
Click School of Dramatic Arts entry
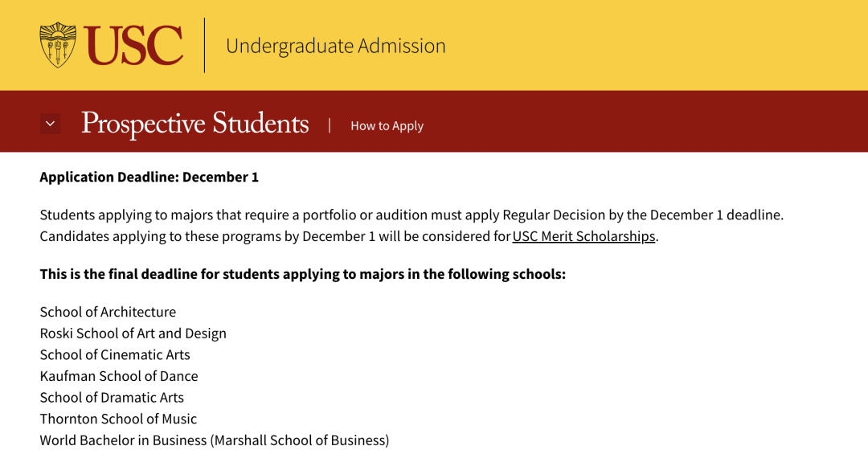coord(112,398)
